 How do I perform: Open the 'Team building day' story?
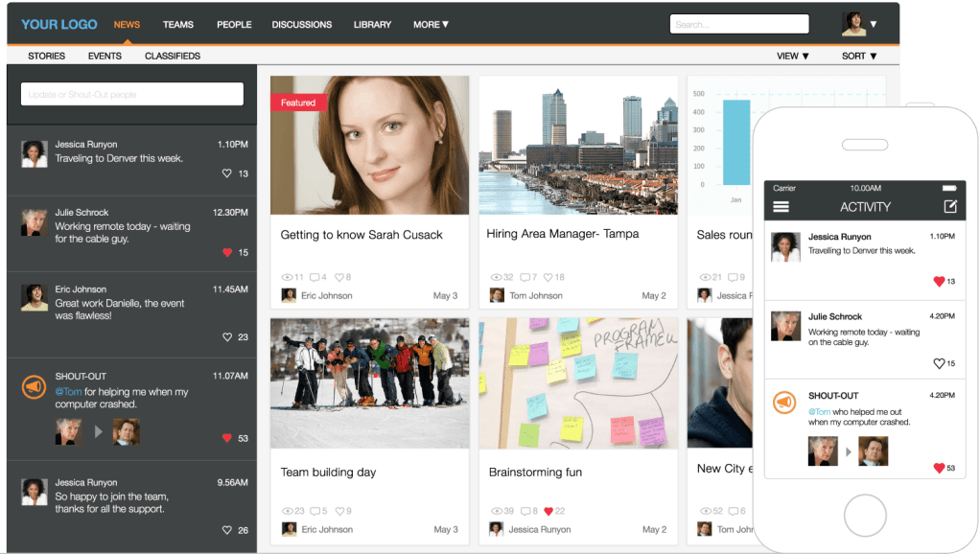(x=328, y=473)
